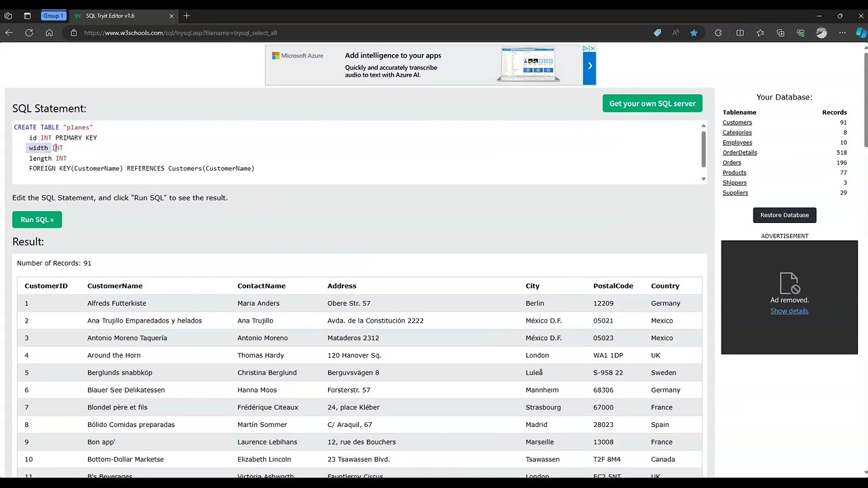Screen dimensions: 868x488
Task: Click the Microsoft Azure ad logo
Action: tap(298, 56)
